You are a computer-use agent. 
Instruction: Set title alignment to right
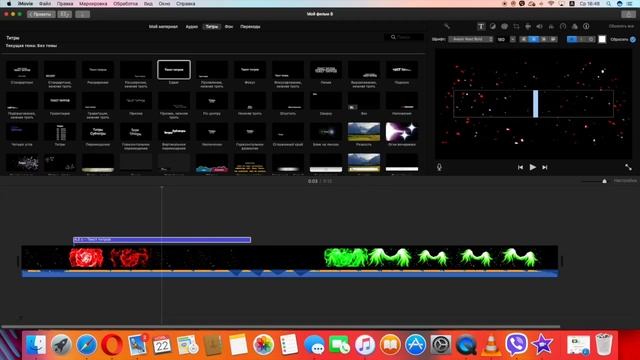pyautogui.click(x=543, y=39)
